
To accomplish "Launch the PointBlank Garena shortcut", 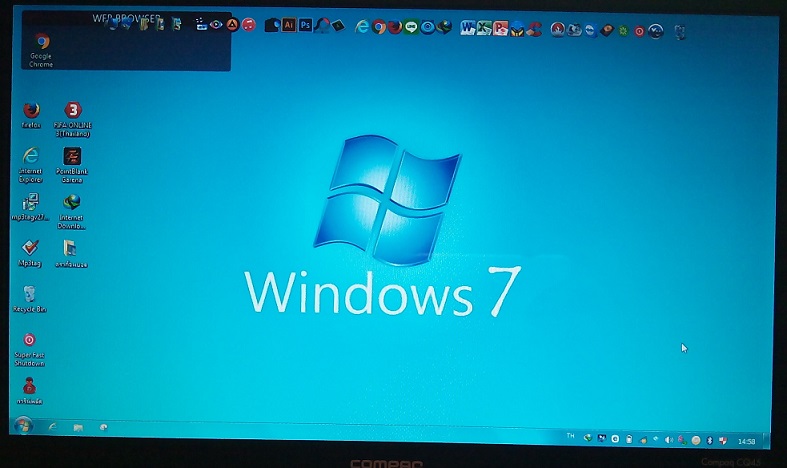I will pyautogui.click(x=72, y=165).
